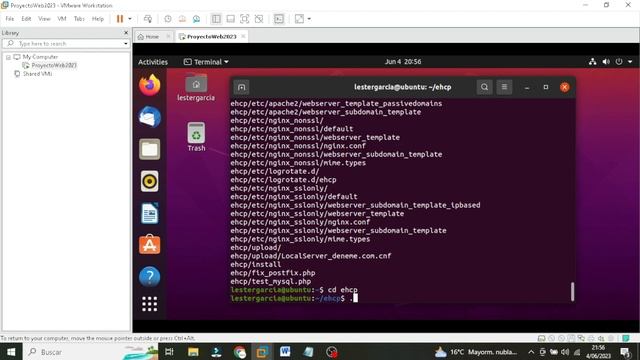Click the Ubuntu power icon in the top bar

(x=619, y=62)
